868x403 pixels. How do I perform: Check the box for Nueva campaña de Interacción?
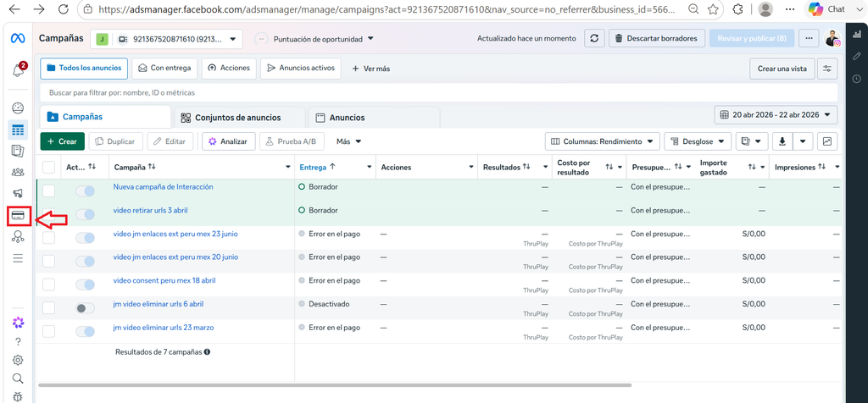coord(48,190)
